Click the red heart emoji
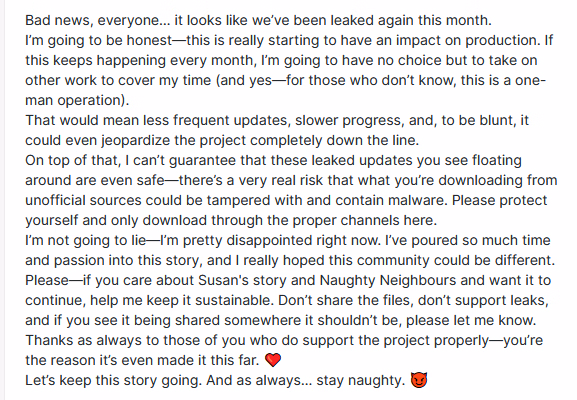The width and height of the screenshot is (577, 400). (x=273, y=360)
